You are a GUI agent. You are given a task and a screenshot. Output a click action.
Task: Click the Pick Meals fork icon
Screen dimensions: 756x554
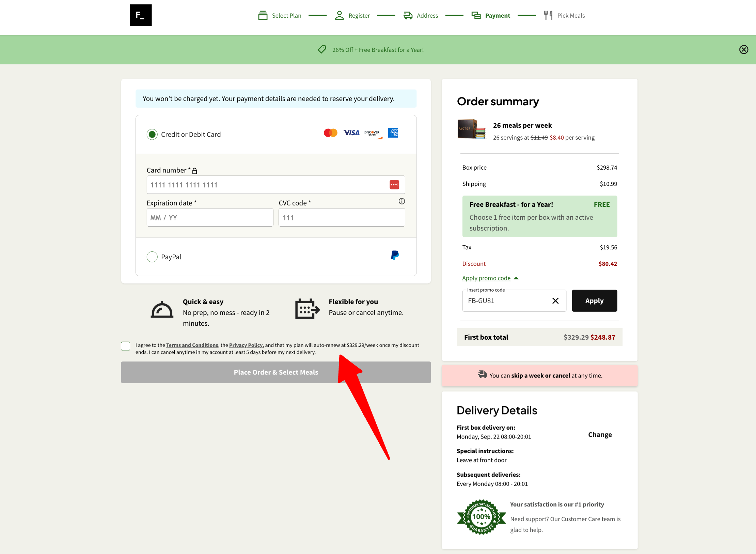(x=548, y=15)
